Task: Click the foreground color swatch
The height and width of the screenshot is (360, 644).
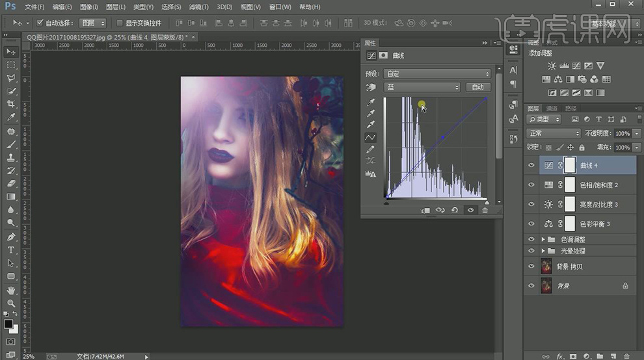Action: (8, 324)
